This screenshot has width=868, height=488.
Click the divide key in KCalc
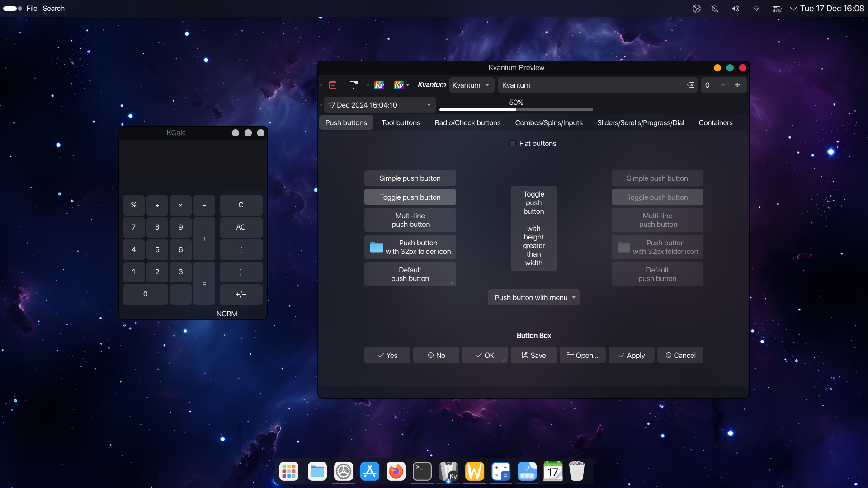(x=157, y=205)
